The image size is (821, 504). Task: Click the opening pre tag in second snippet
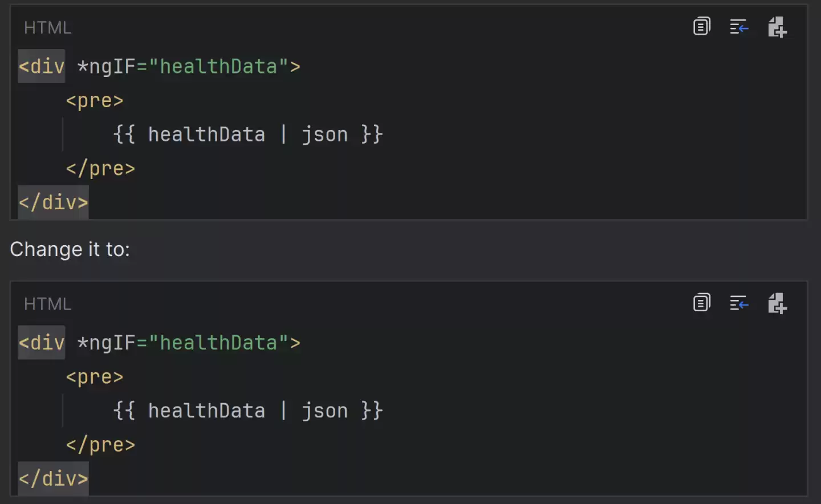pos(95,377)
